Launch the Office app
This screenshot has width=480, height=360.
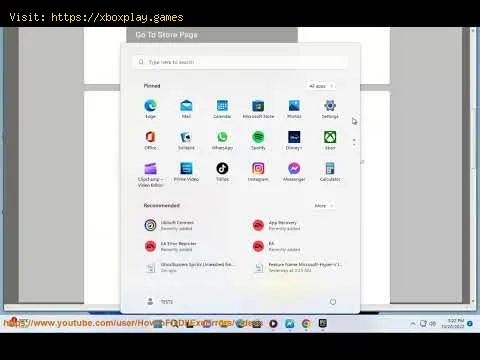coord(150,140)
